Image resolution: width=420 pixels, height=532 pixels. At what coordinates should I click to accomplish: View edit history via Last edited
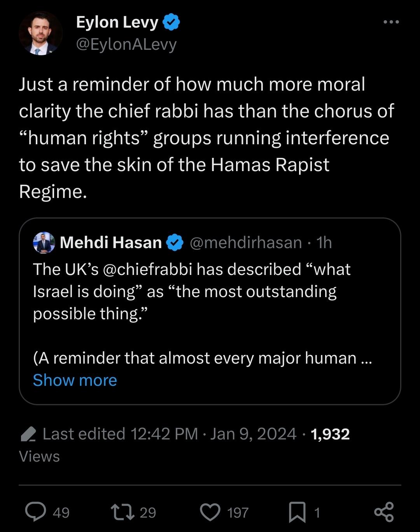pos(121,434)
